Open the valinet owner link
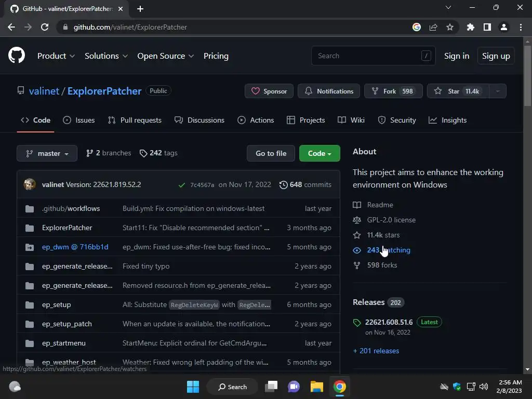Viewport: 532px width, 399px height. click(x=44, y=91)
